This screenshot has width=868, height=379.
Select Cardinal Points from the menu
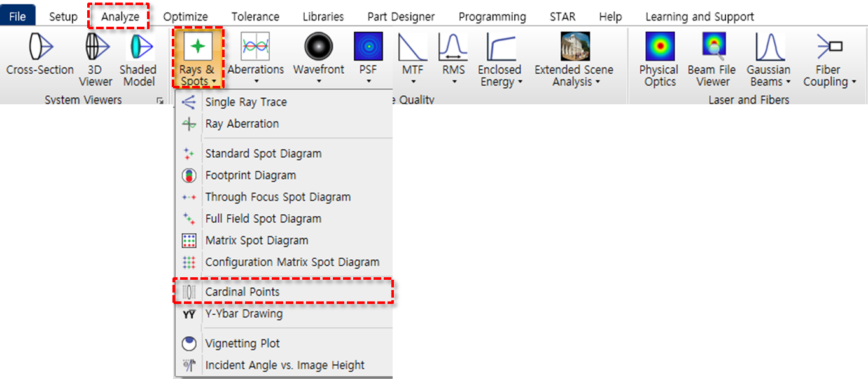[242, 292]
